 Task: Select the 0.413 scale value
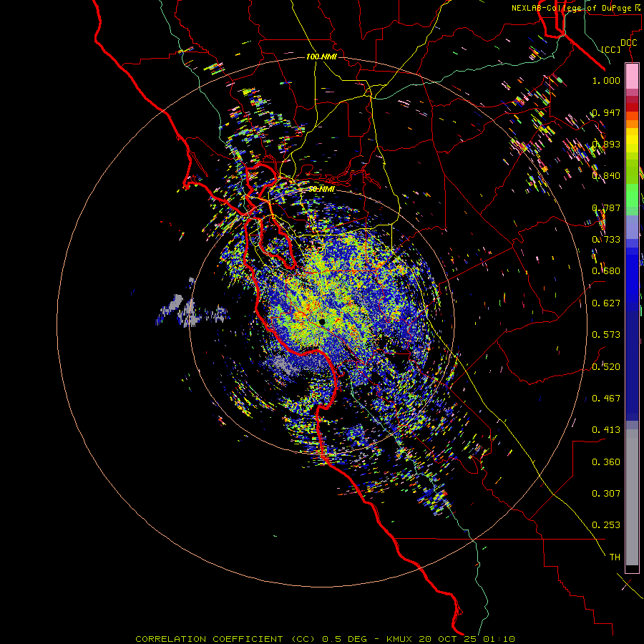pos(606,430)
